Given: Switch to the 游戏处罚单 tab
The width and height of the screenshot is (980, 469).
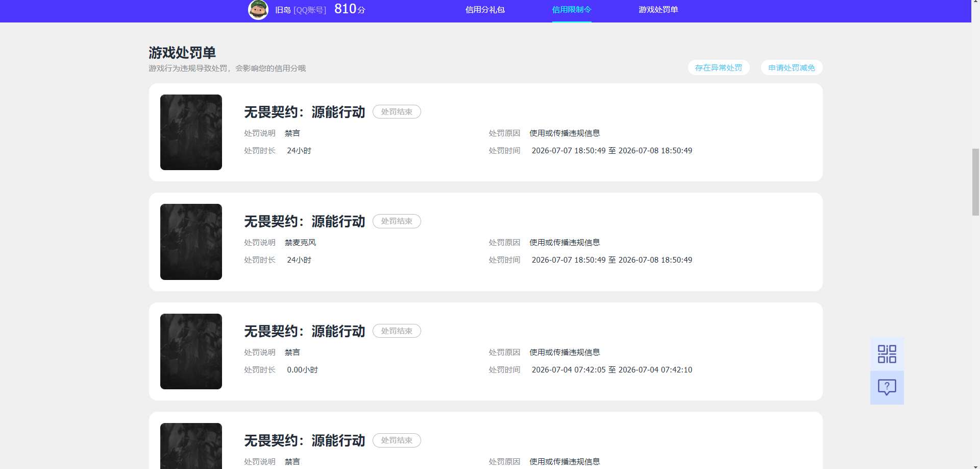Looking at the screenshot, I should (x=658, y=10).
